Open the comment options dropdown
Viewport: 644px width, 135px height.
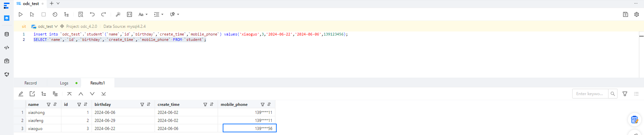(x=174, y=14)
